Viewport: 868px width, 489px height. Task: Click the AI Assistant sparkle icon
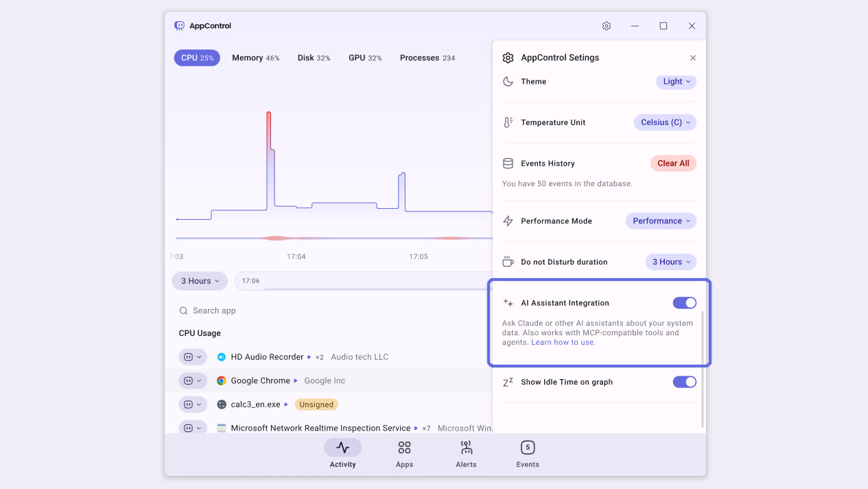(508, 302)
